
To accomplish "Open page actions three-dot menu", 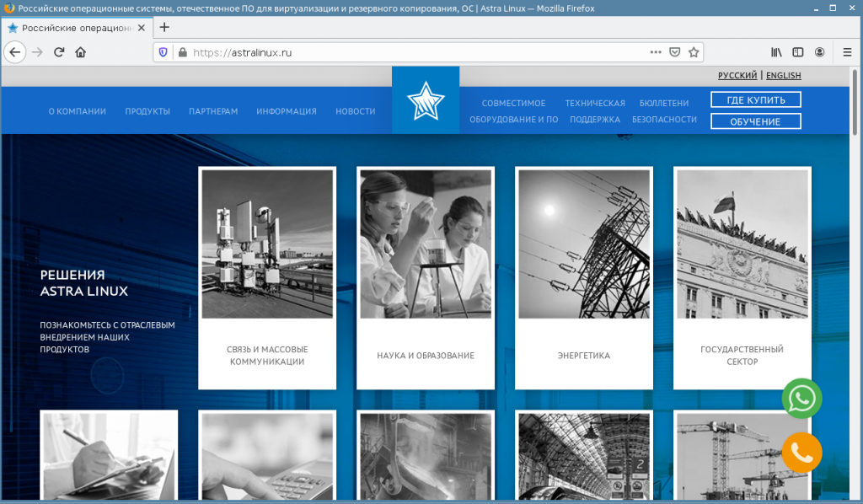I will tap(656, 52).
